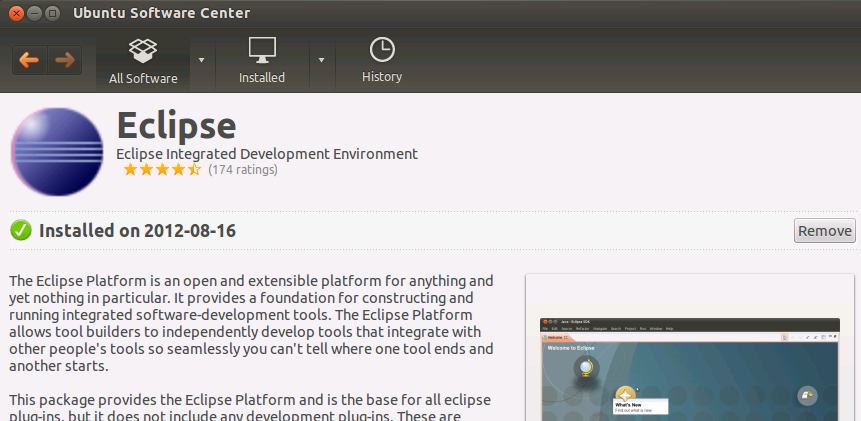
Task: Go forward with the right arrow button
Action: click(x=65, y=60)
